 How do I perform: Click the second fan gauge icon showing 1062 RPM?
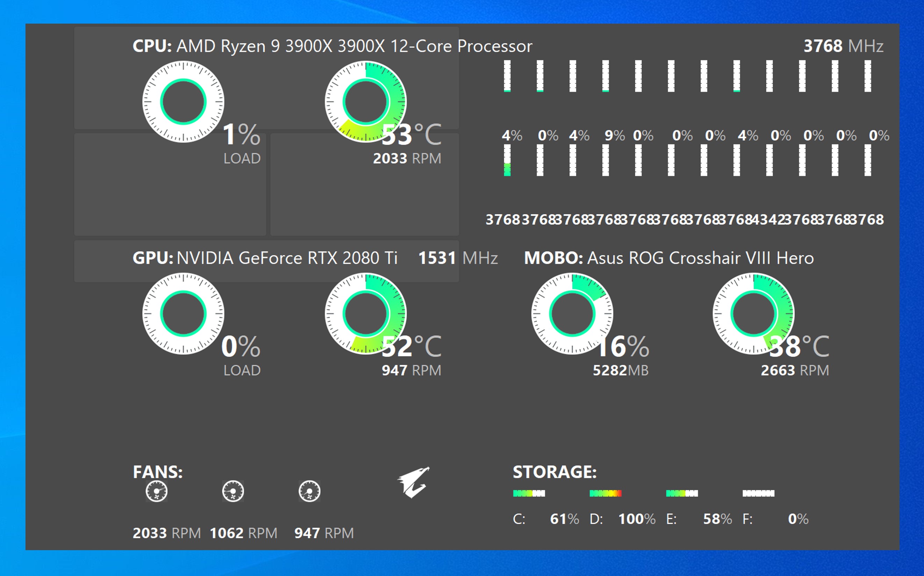point(233,491)
